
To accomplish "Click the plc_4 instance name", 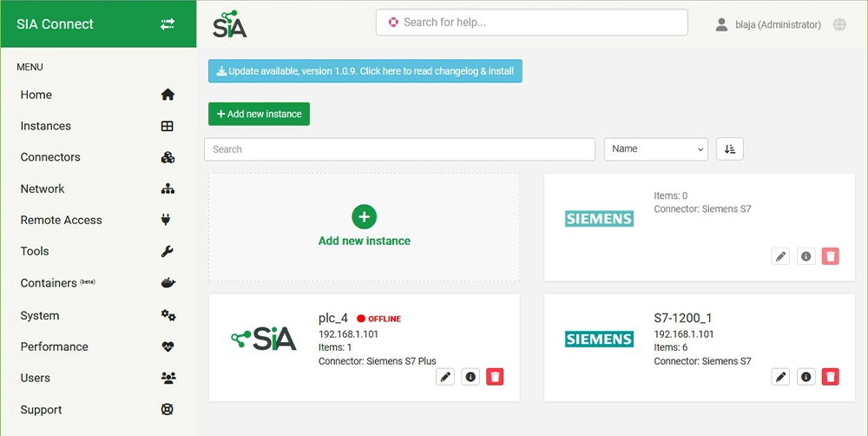I will (x=333, y=318).
